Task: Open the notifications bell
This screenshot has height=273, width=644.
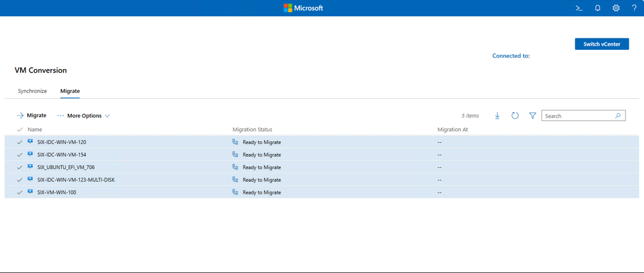Action: pyautogui.click(x=598, y=8)
